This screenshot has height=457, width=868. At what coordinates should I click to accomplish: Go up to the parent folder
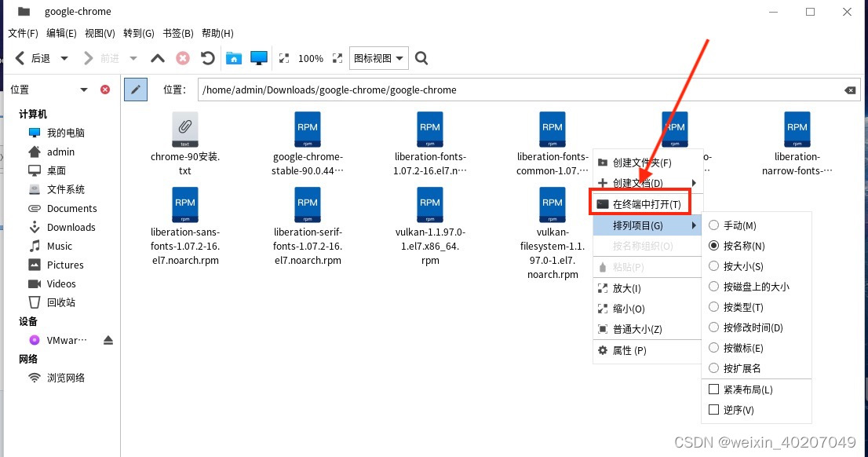coord(158,58)
